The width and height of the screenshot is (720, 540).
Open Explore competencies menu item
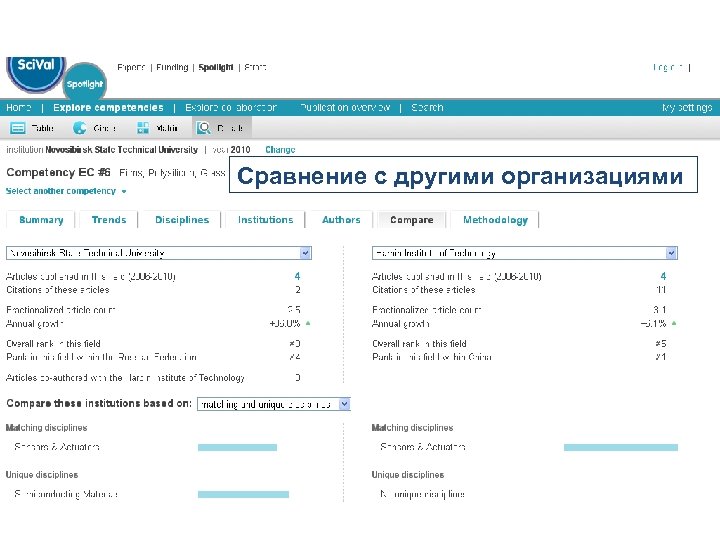point(108,107)
